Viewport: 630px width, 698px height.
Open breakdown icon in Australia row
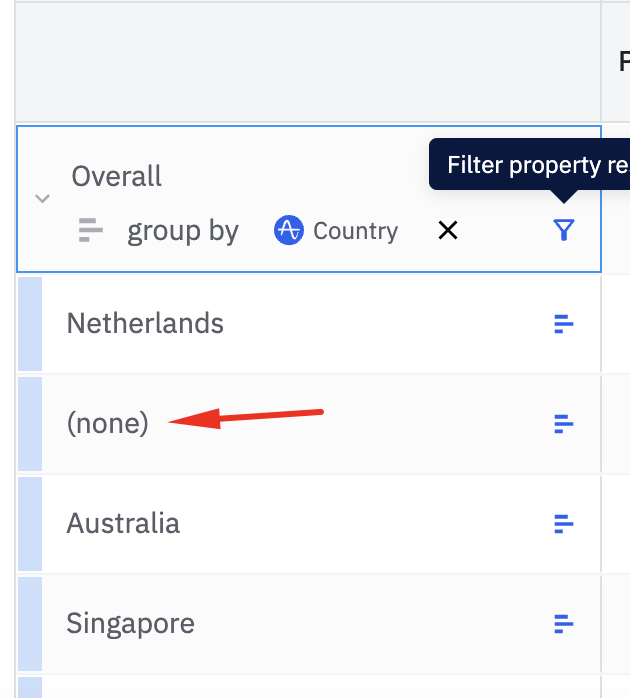[564, 523]
